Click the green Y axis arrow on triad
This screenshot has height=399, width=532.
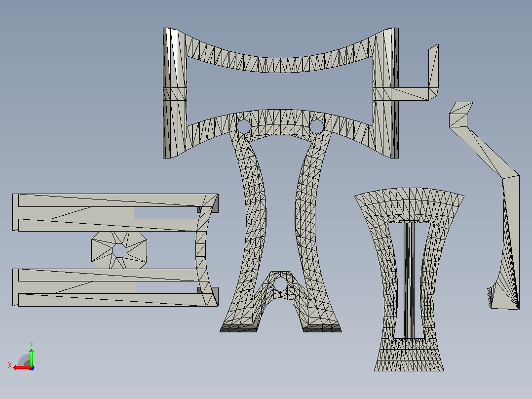31,358
